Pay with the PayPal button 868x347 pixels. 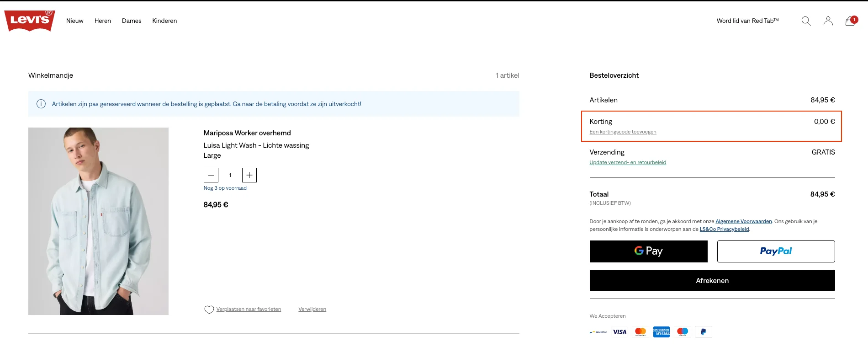(x=776, y=251)
